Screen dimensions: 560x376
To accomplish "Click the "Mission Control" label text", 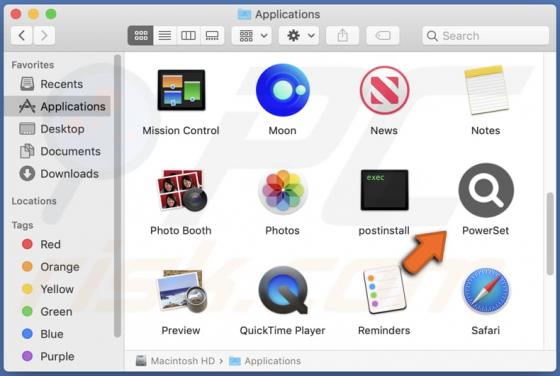I will pos(181,130).
